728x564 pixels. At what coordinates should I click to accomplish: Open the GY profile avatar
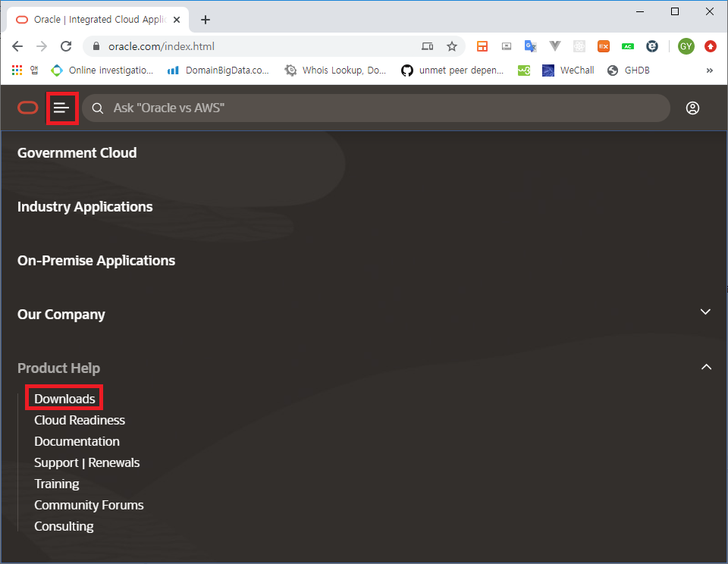tap(686, 46)
